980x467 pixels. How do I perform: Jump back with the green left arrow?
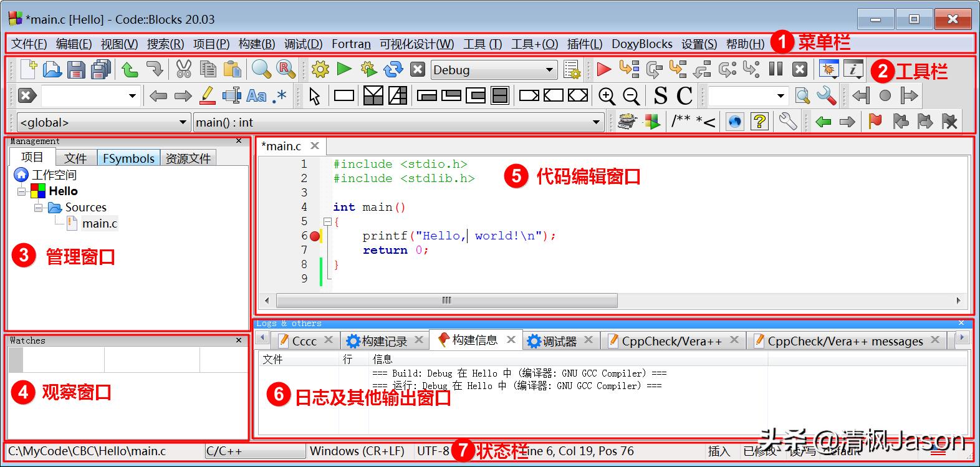click(824, 122)
